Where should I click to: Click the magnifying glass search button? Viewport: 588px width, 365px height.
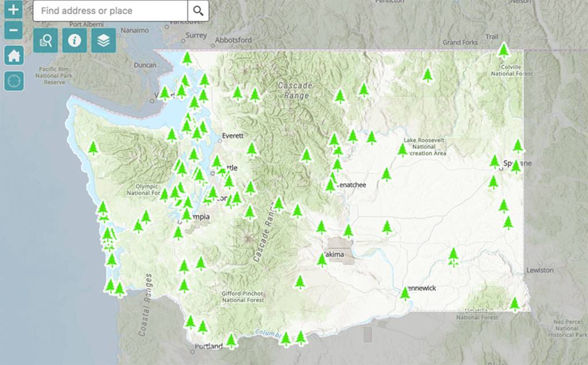point(198,11)
